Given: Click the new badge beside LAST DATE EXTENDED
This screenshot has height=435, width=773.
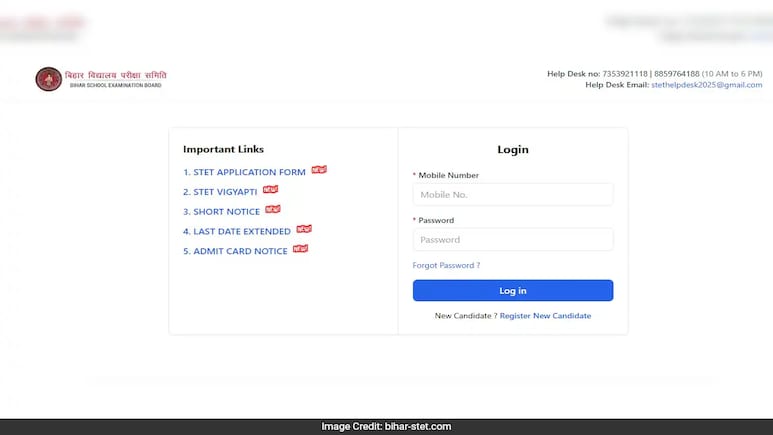Looking at the screenshot, I should click(x=304, y=229).
